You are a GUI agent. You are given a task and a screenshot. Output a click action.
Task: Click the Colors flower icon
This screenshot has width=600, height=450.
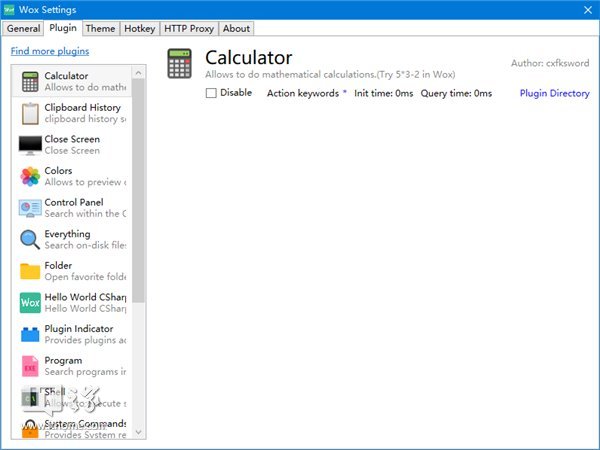(30, 177)
